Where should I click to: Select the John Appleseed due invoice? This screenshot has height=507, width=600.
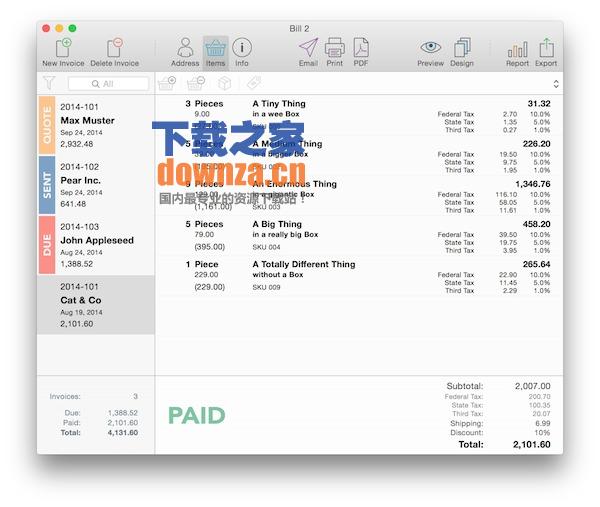click(x=96, y=245)
